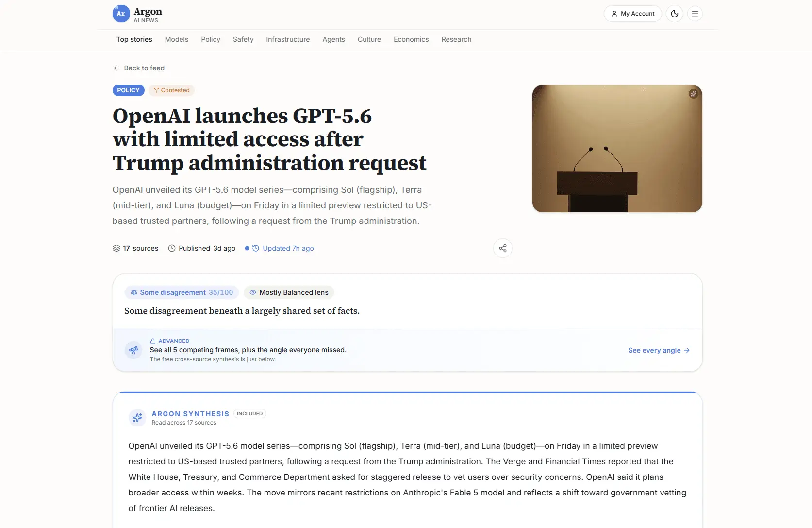Open the podium article image

(x=617, y=149)
